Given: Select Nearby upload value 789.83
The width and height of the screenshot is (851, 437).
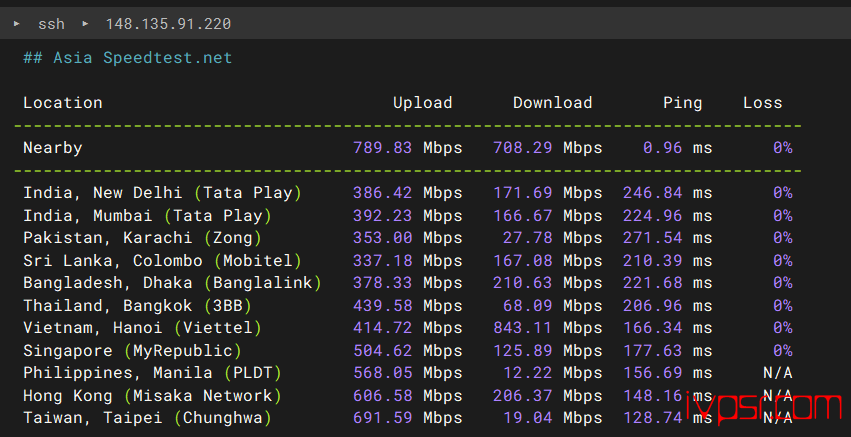Looking at the screenshot, I should tap(383, 148).
